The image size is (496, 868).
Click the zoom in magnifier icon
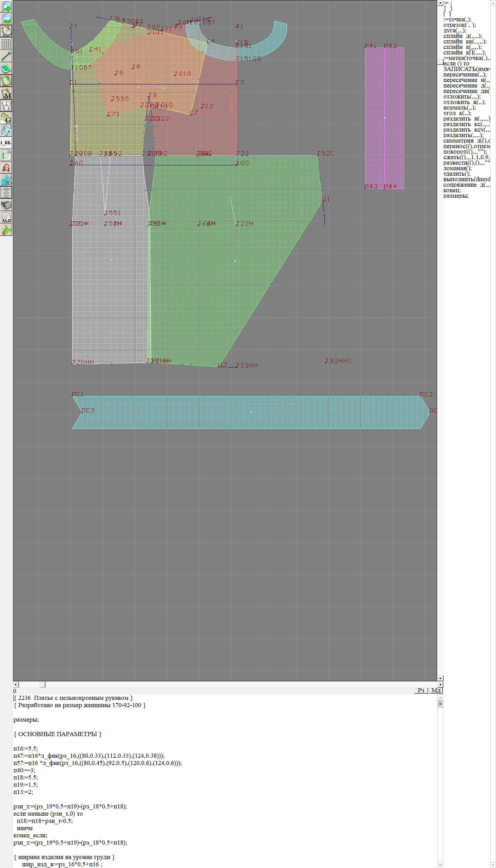(6, 6)
